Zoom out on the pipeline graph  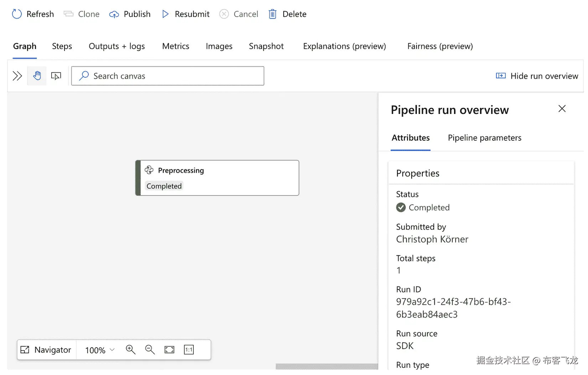coord(150,350)
